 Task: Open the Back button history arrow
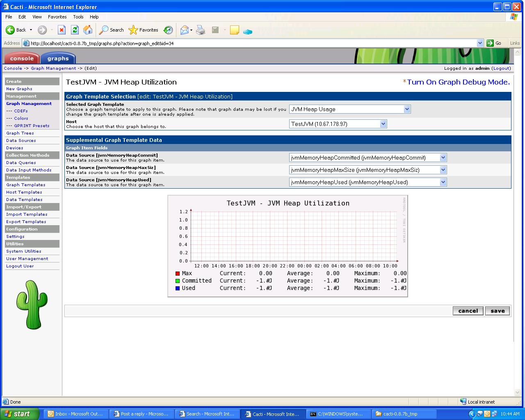coord(31,30)
